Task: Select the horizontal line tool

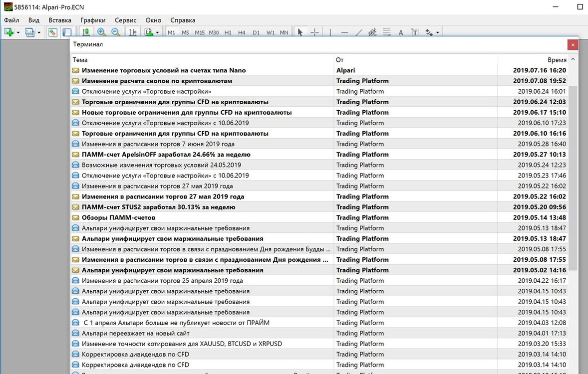Action: [344, 32]
